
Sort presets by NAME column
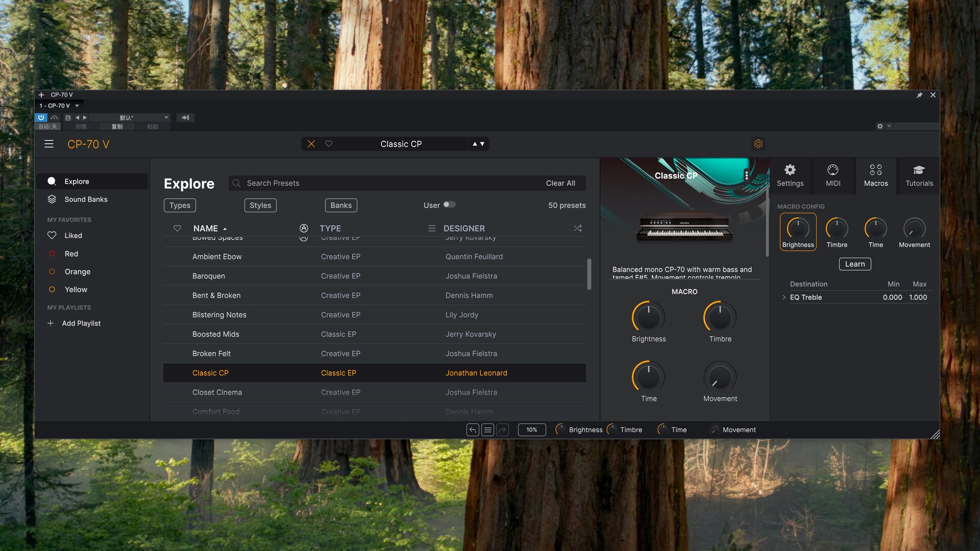(210, 229)
